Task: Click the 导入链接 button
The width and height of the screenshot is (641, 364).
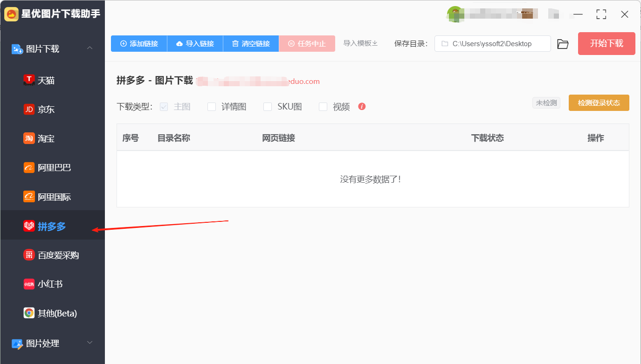Action: pyautogui.click(x=195, y=43)
